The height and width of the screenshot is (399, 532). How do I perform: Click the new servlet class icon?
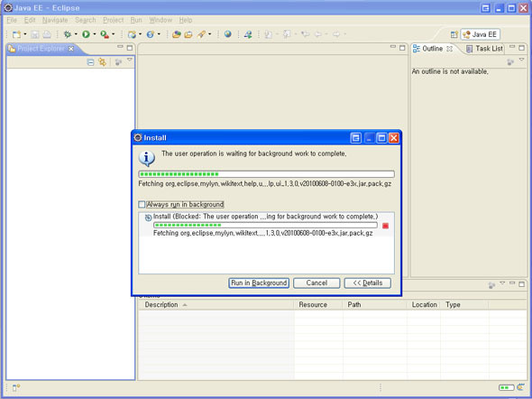tap(151, 34)
